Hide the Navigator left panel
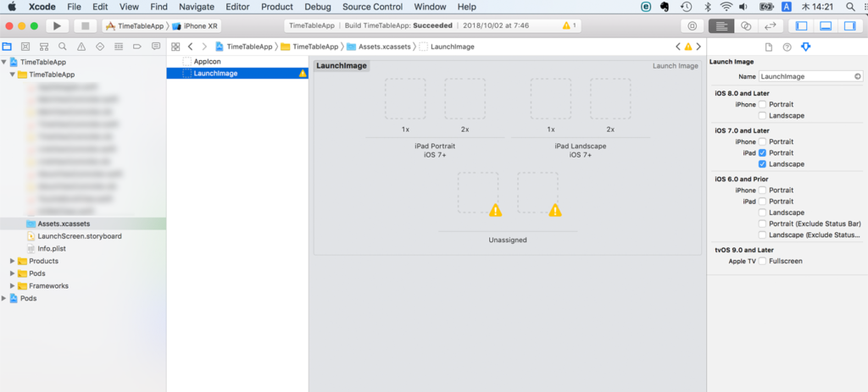 pos(802,26)
